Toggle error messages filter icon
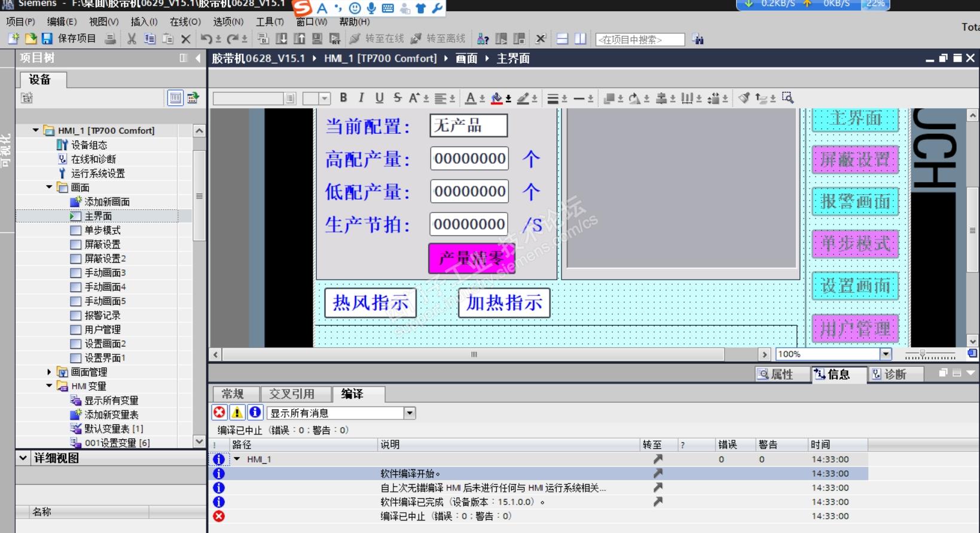Viewport: 980px width, 533px height. (x=219, y=412)
